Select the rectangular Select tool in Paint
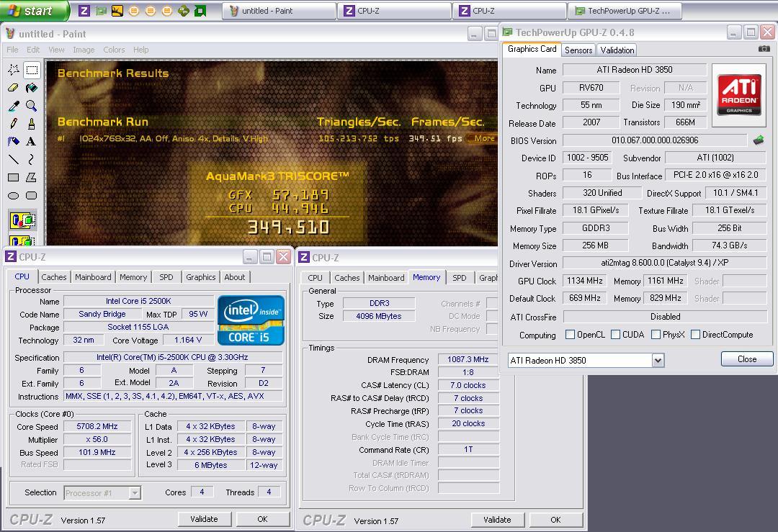 (x=32, y=70)
